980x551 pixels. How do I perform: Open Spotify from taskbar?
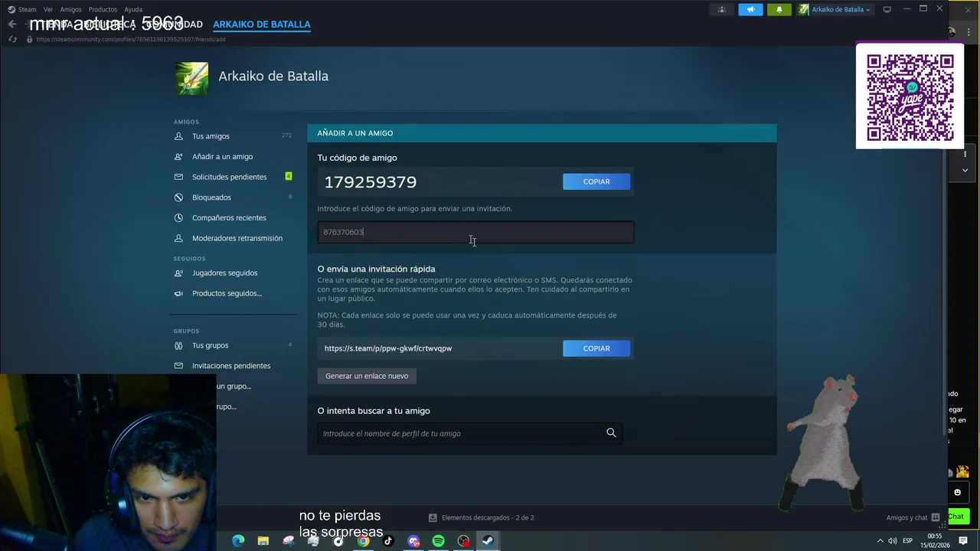pyautogui.click(x=439, y=541)
